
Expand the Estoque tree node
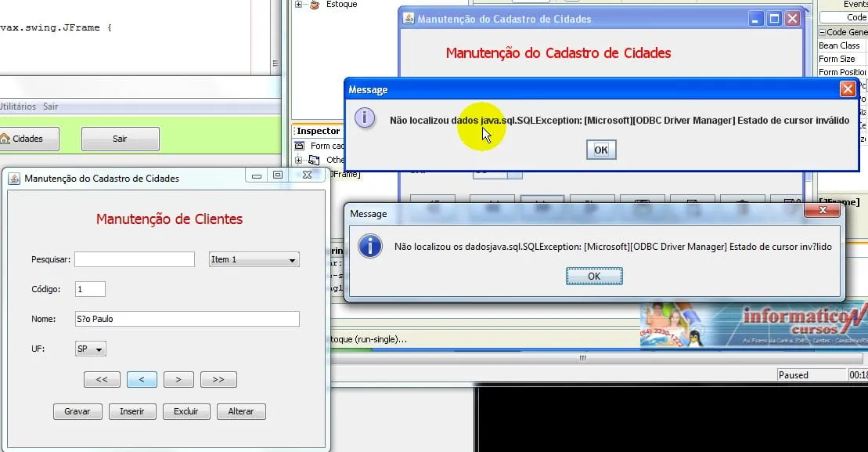coord(298,5)
